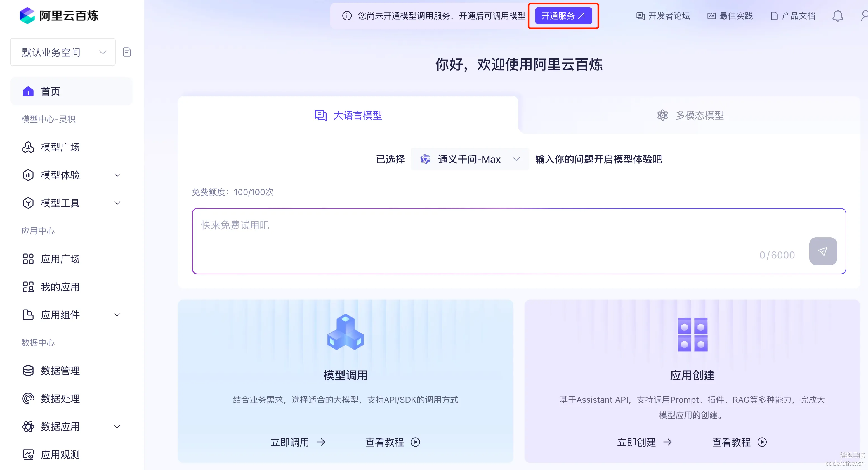Click the 0/6000 character counter
The width and height of the screenshot is (868, 470).
coord(777,255)
